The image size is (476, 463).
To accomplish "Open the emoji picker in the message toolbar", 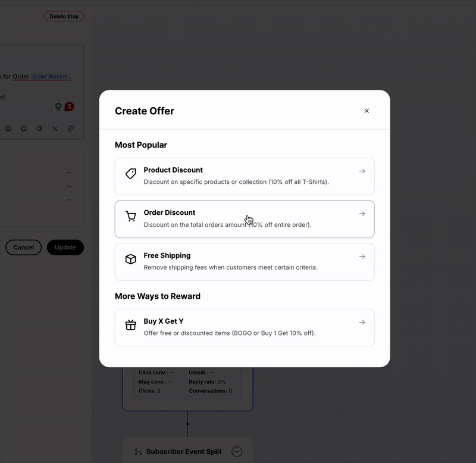I will pyautogui.click(x=8, y=129).
